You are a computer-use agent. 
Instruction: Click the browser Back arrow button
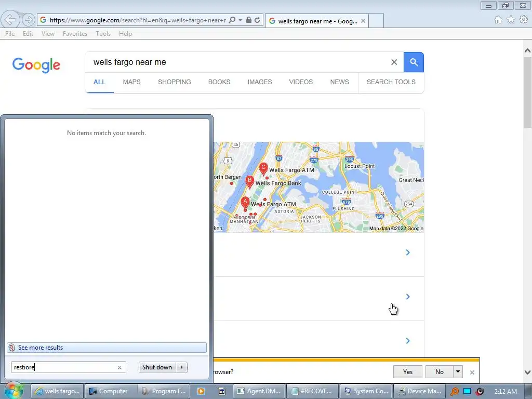pos(10,20)
